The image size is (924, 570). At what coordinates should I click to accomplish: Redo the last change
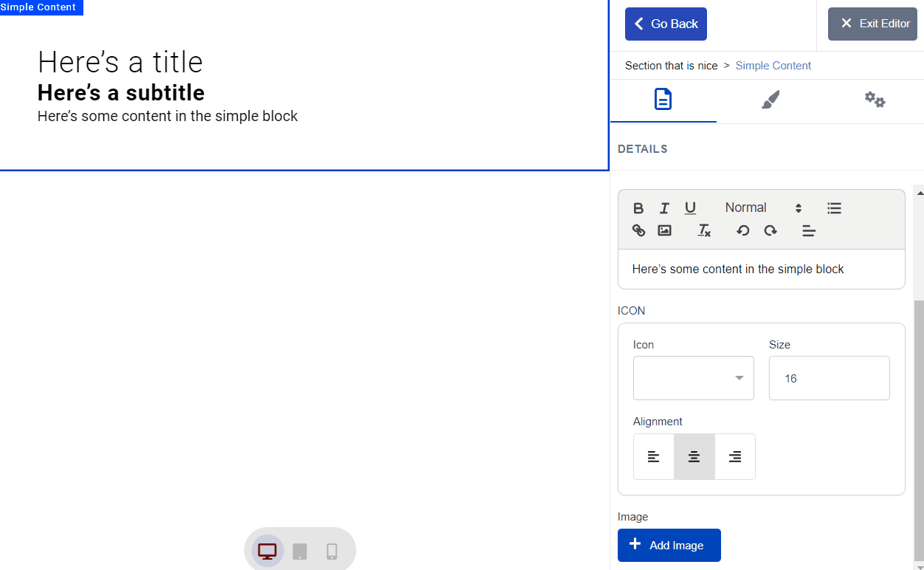[x=770, y=230]
